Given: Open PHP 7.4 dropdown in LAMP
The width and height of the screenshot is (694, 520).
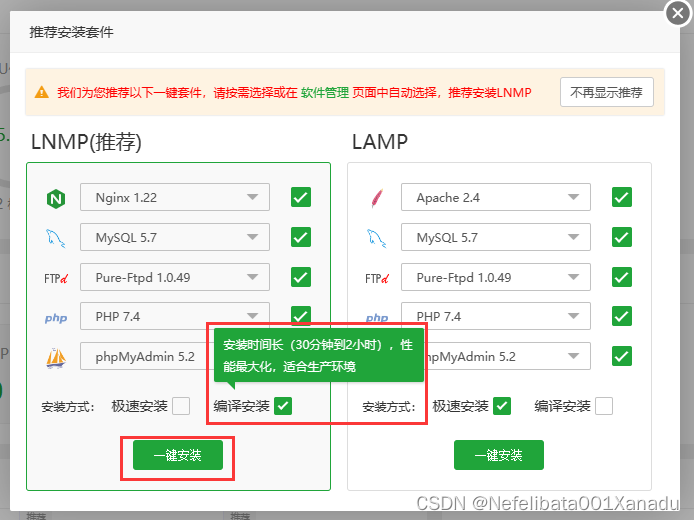Looking at the screenshot, I should coord(496,316).
